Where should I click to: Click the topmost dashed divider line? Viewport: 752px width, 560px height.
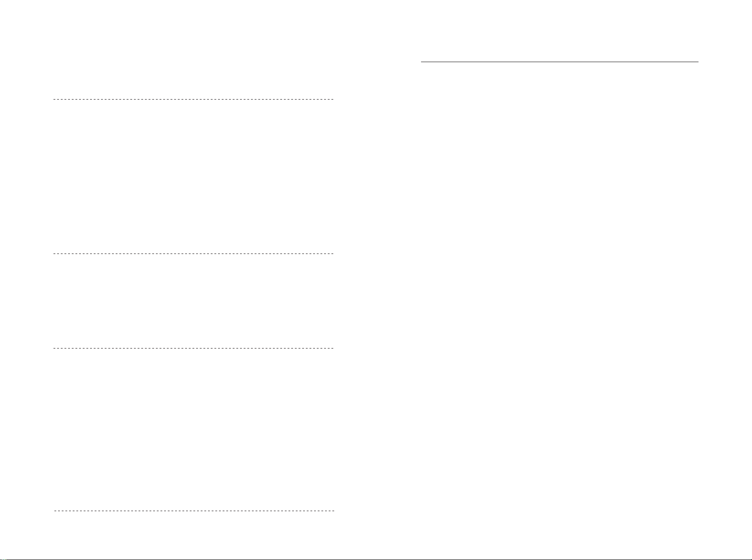pyautogui.click(x=194, y=99)
